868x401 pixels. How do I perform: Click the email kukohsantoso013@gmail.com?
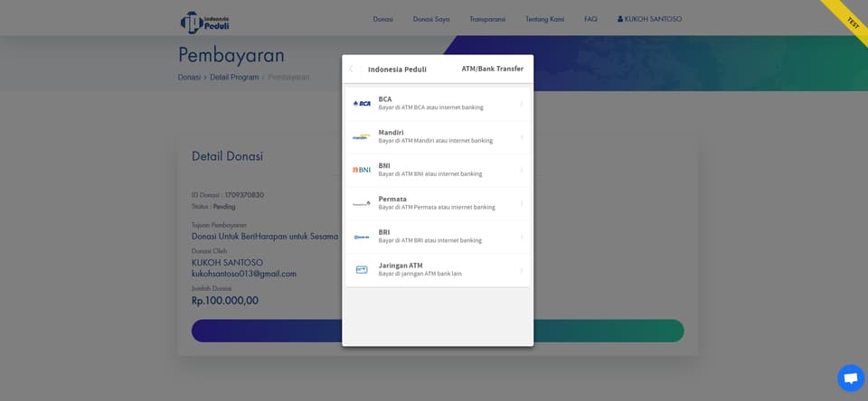coord(244,274)
